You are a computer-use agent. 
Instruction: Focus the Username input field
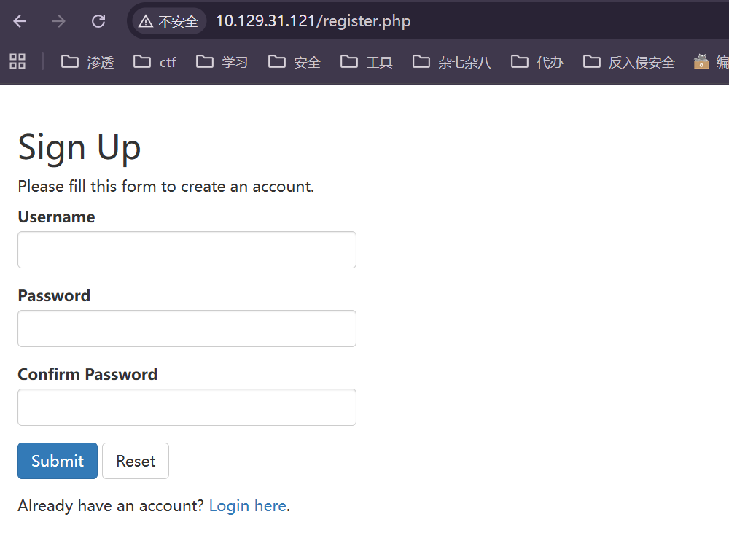point(187,250)
